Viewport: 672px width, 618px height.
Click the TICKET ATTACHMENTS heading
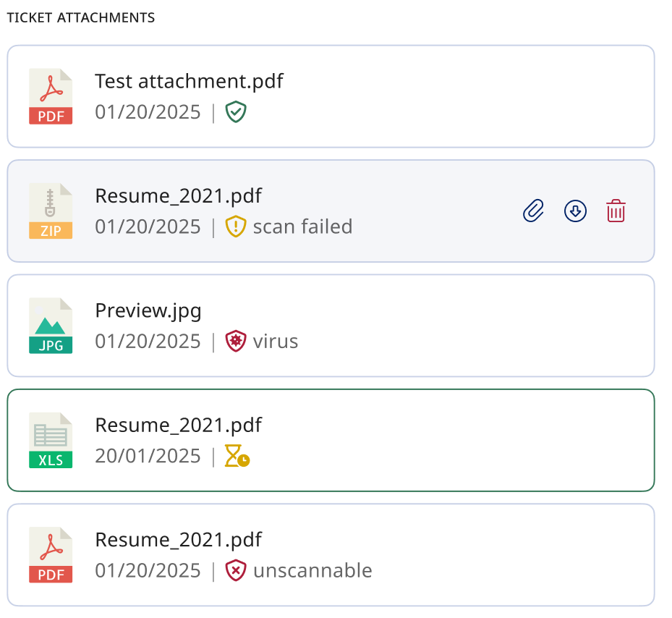coord(80,17)
